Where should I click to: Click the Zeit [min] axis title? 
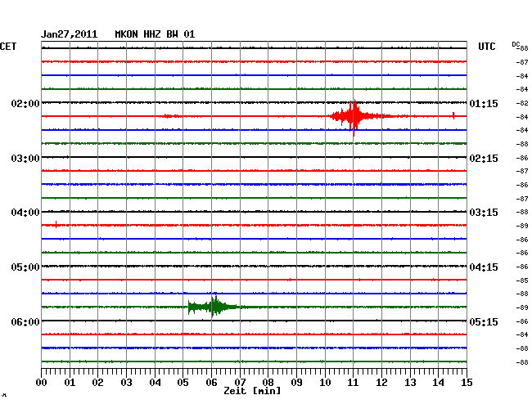(252, 391)
